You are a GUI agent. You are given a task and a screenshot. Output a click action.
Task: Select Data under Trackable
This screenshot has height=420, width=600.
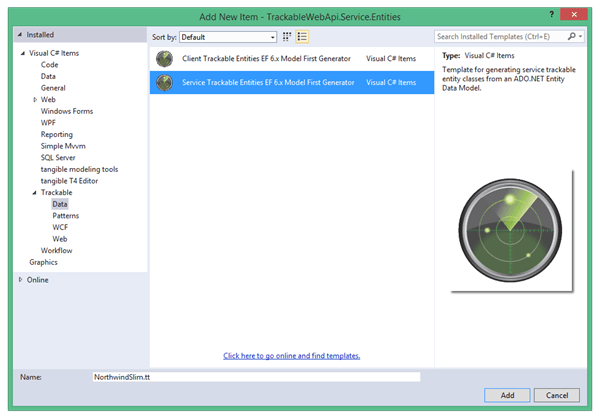[60, 204]
